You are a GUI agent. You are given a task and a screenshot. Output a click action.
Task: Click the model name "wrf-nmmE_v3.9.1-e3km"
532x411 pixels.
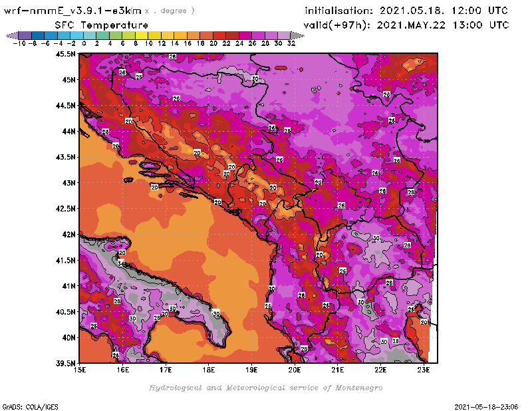click(72, 11)
